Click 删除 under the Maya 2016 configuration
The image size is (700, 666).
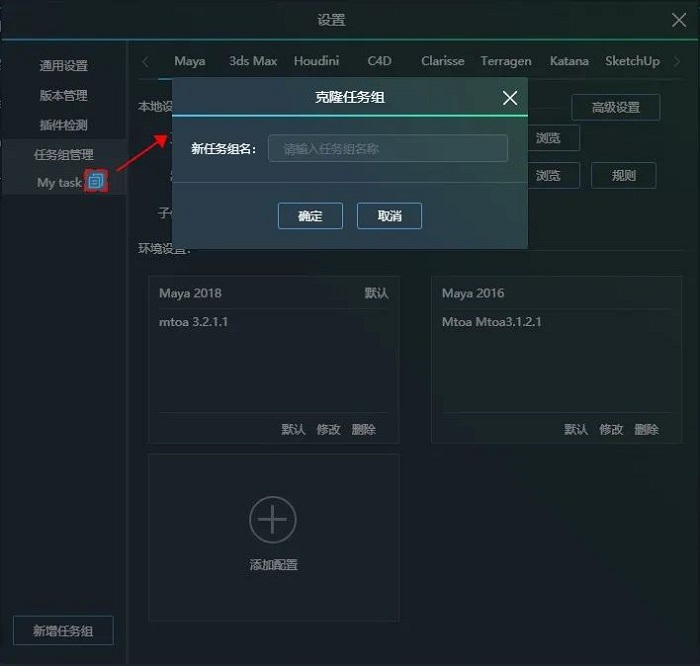pyautogui.click(x=646, y=429)
